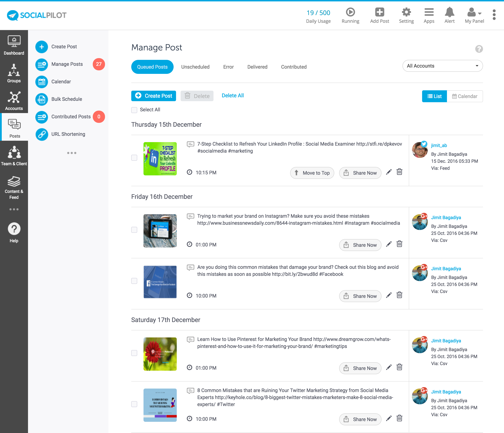Viewport: 504px width, 433px height.
Task: Edit the LinkedIn checklist post with pencil
Action: pyautogui.click(x=389, y=172)
